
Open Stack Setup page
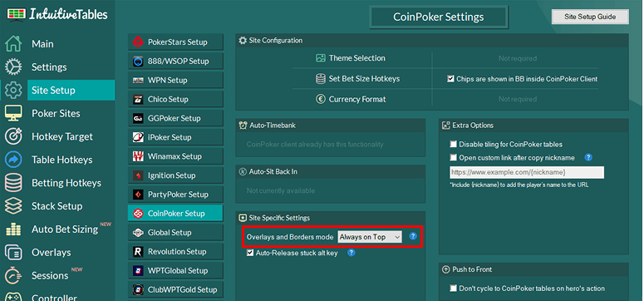57,206
